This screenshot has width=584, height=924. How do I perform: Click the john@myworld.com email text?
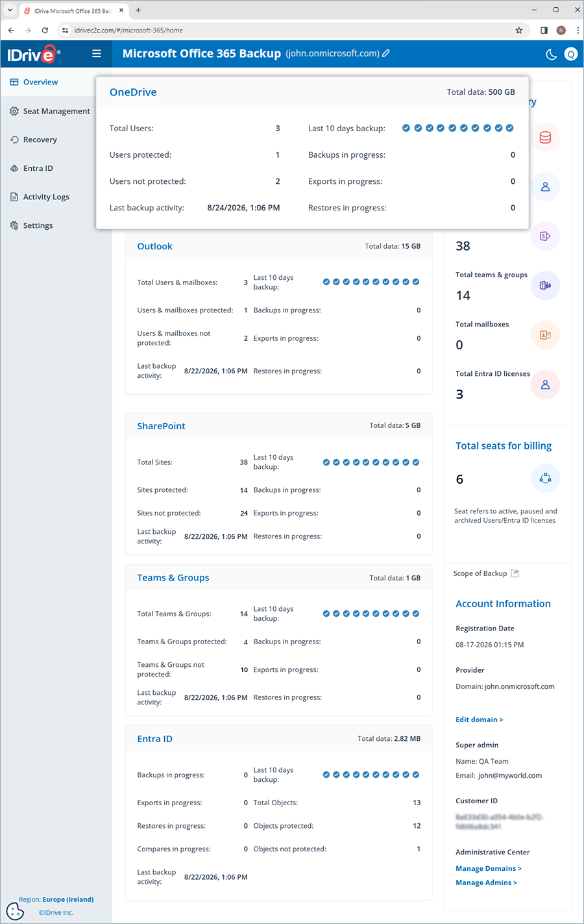(510, 775)
